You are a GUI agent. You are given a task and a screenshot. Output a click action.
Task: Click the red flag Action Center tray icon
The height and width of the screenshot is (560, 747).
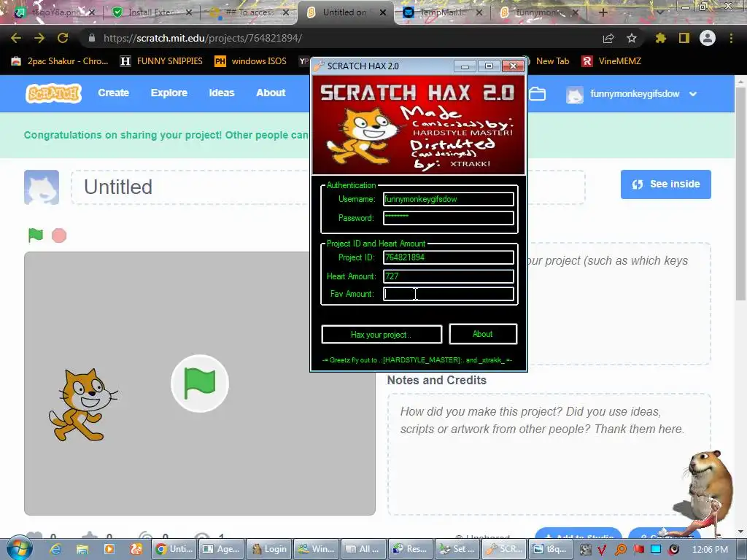[638, 550]
